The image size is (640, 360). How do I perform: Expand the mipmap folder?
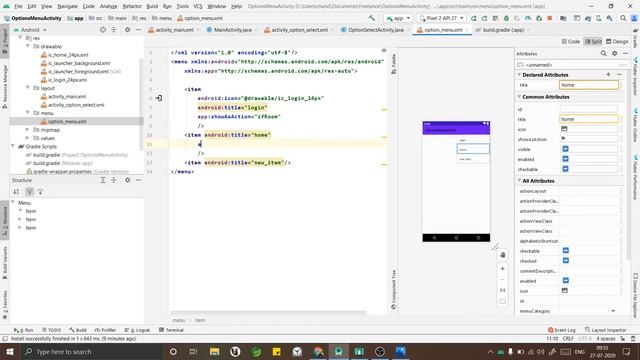pos(28,130)
